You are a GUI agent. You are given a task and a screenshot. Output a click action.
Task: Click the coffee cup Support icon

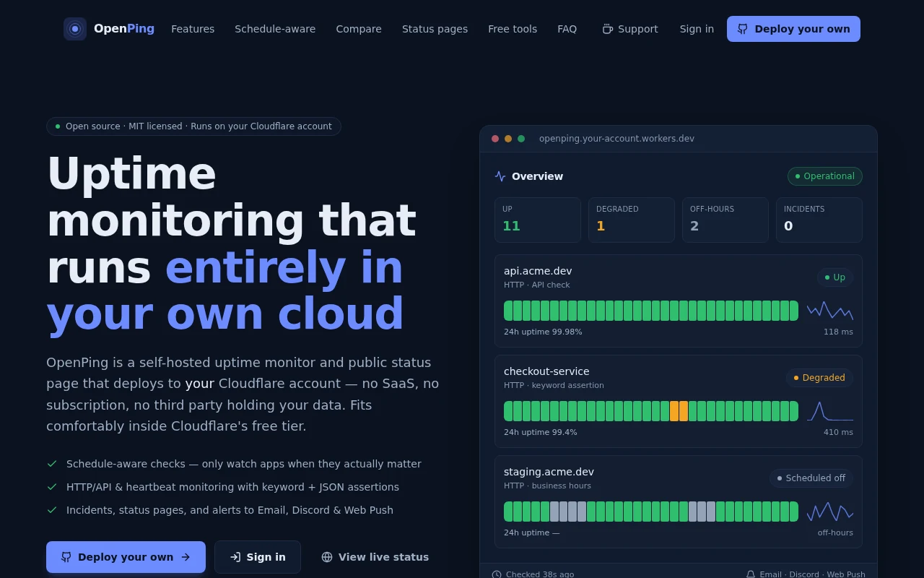tap(608, 29)
